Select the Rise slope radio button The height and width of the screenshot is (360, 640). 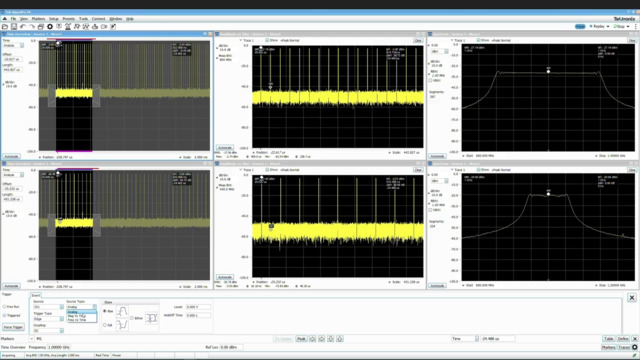tap(105, 311)
